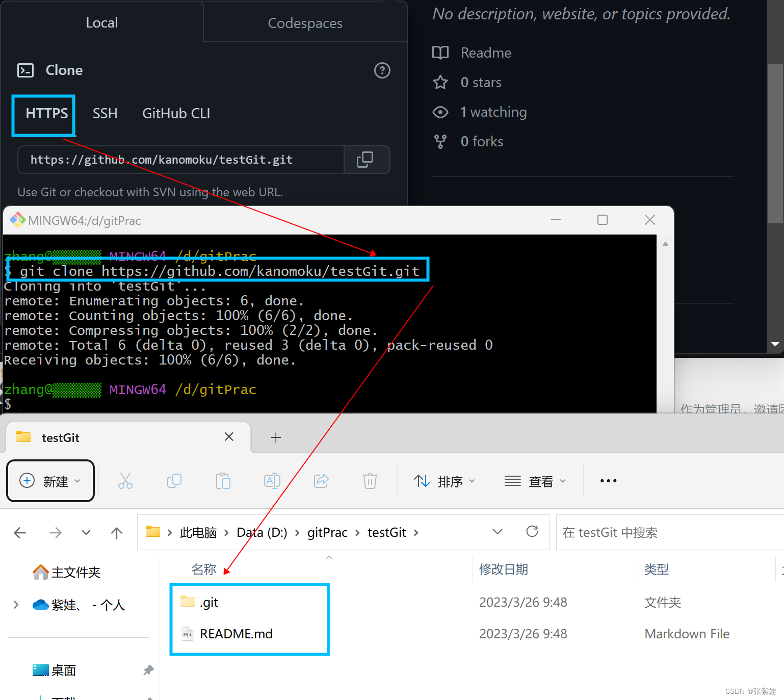Viewport: 784px width, 700px height.
Task: Click the Copy icon in Explorer toolbar
Action: pos(174,481)
